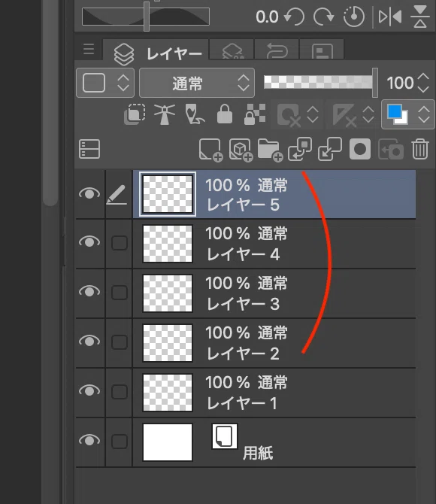436x504 pixels.
Task: Check selection box for 用紙 layer
Action: pos(120,442)
